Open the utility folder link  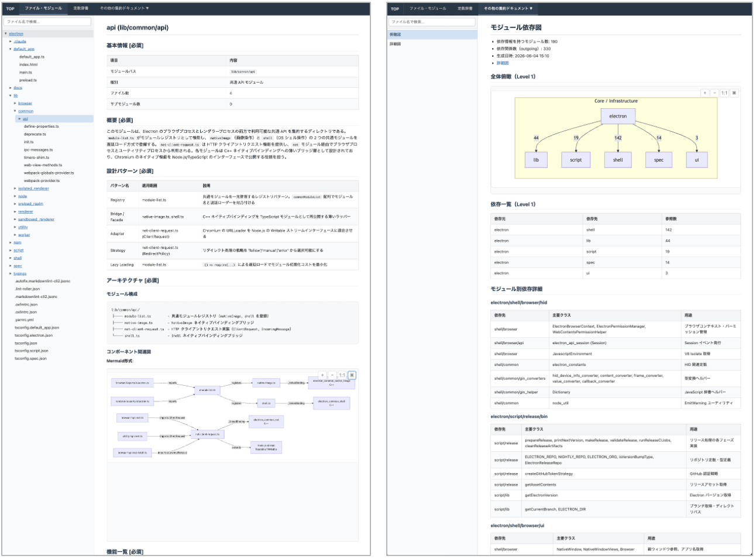(x=23, y=227)
